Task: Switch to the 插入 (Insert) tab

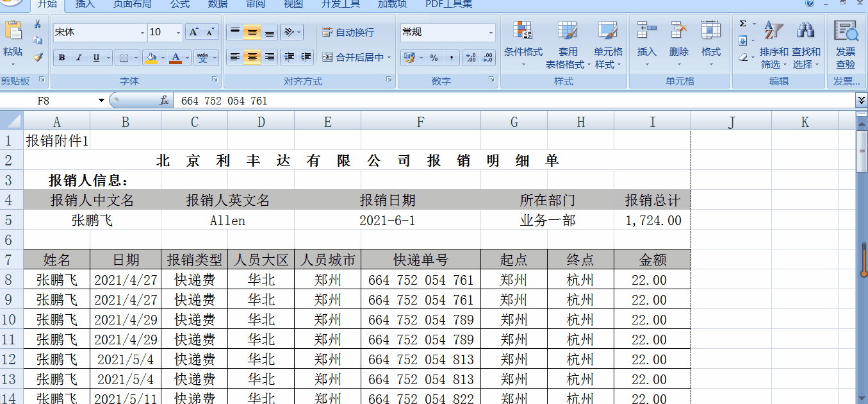Action: click(x=85, y=4)
